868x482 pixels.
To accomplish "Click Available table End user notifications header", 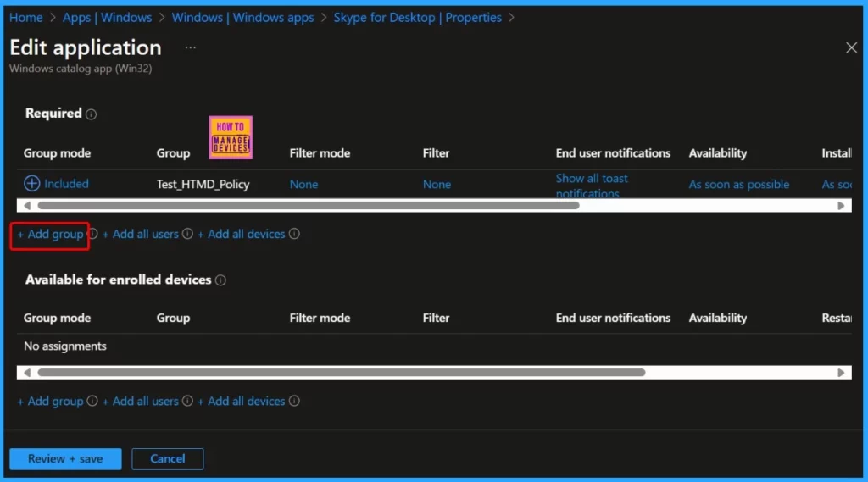I will point(613,319).
